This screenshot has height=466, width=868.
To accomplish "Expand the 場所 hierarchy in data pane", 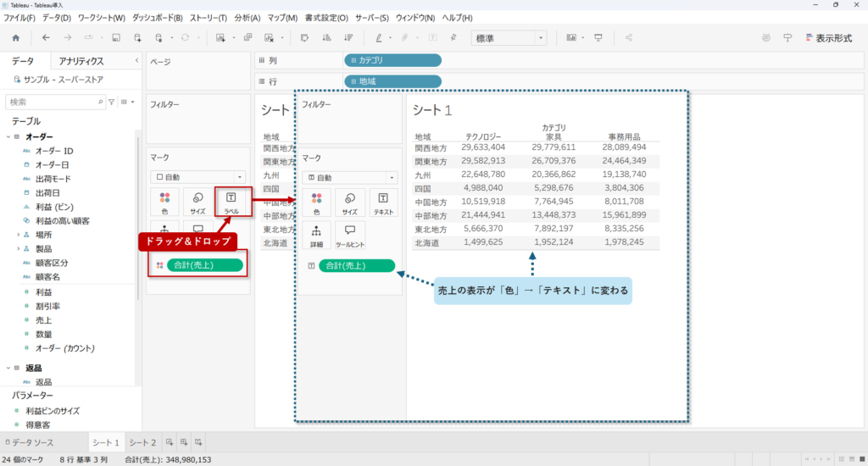I will [x=18, y=235].
